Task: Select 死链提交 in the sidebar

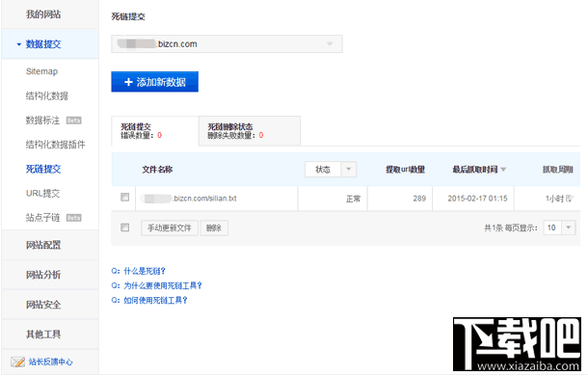Action: [43, 169]
